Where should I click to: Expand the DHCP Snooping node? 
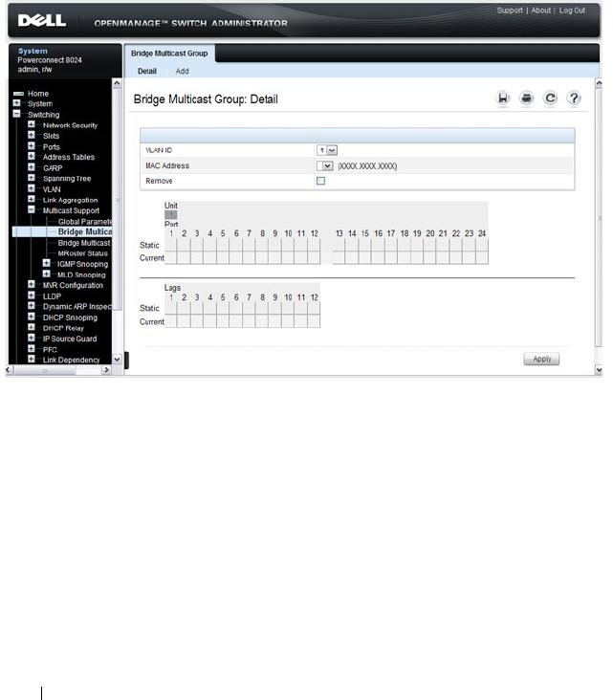pyautogui.click(x=32, y=317)
